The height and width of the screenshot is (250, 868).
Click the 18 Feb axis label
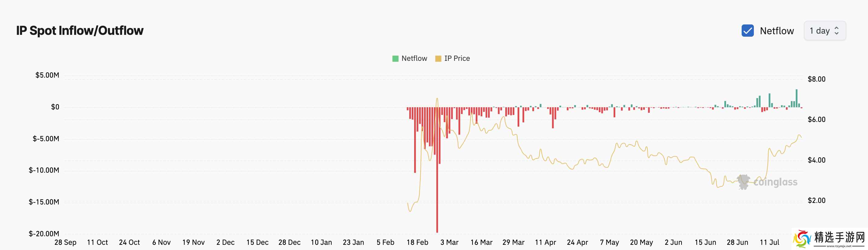pyautogui.click(x=418, y=242)
